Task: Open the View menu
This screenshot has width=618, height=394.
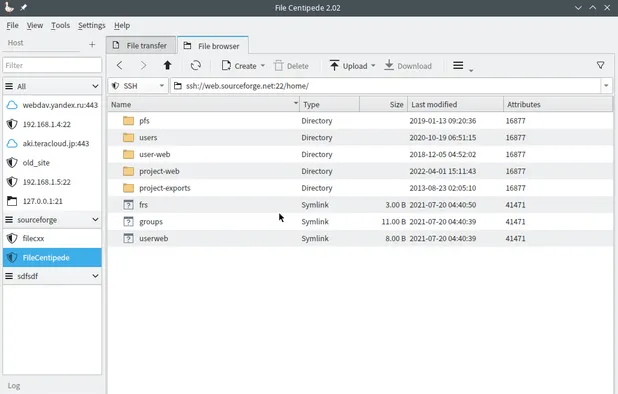Action: pyautogui.click(x=35, y=25)
